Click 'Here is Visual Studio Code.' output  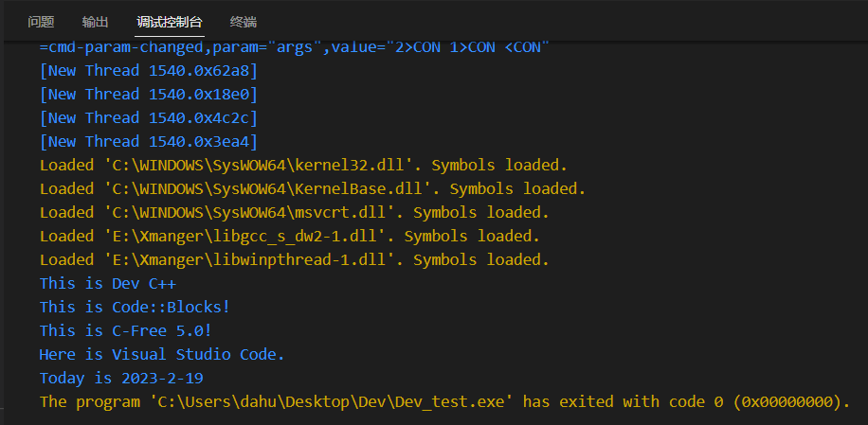click(162, 354)
